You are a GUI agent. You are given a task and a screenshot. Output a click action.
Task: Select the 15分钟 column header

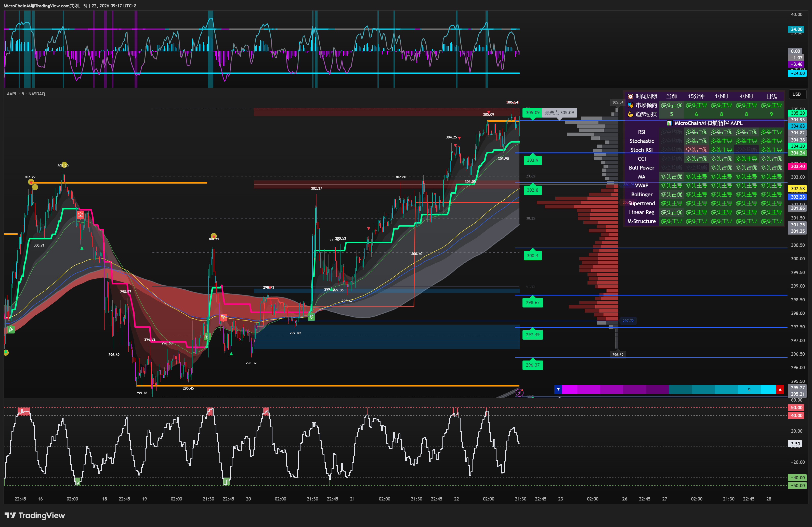click(696, 96)
